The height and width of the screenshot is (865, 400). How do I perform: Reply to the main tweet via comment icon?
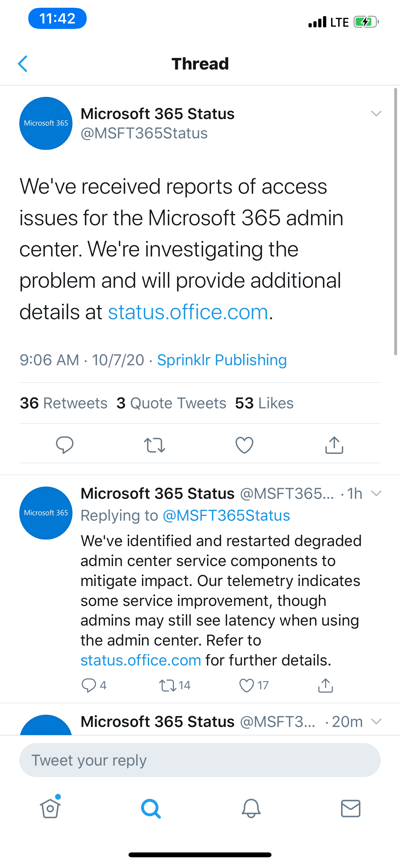(x=65, y=445)
